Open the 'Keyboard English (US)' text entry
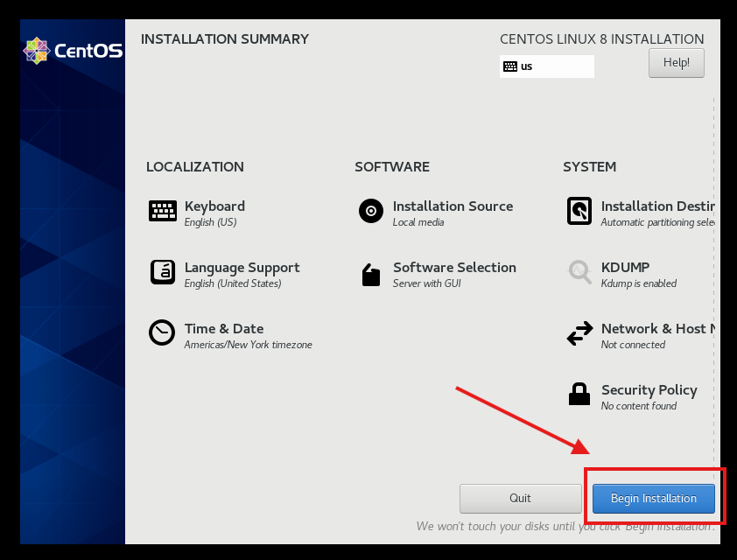This screenshot has width=737, height=560. 214,213
